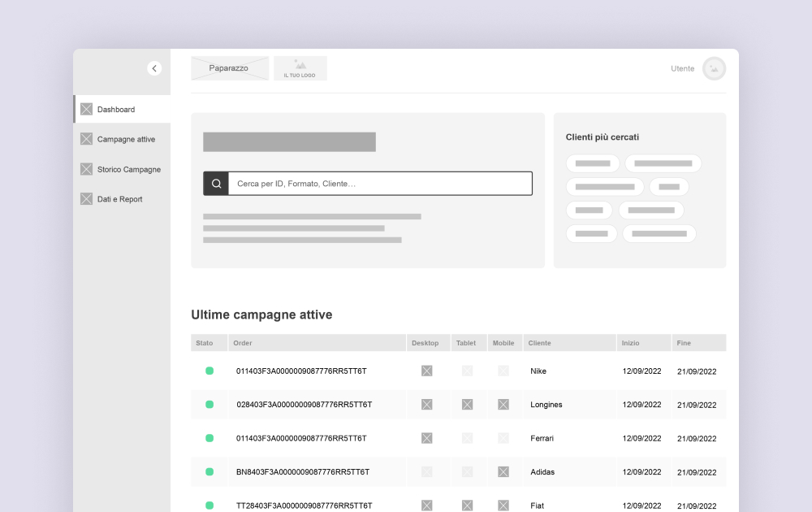This screenshot has height=512, width=812.
Task: Toggle the Mobile box for the Adidas row
Action: (x=503, y=471)
